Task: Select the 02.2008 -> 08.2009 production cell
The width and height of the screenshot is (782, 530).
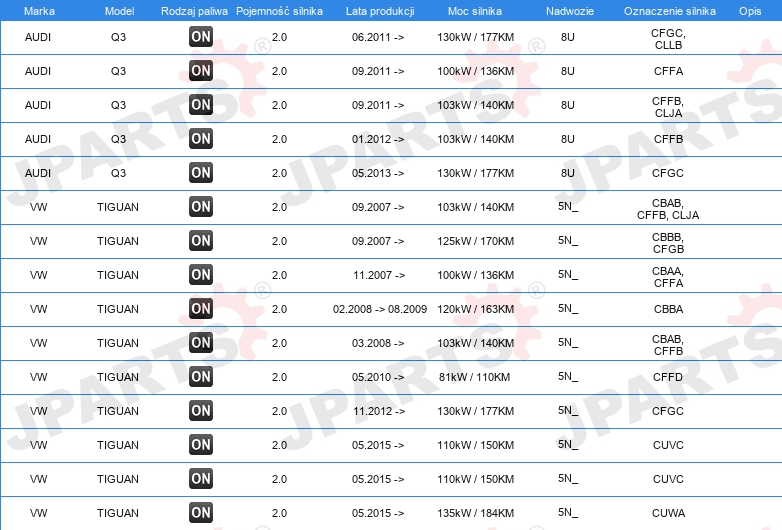Action: pos(380,309)
